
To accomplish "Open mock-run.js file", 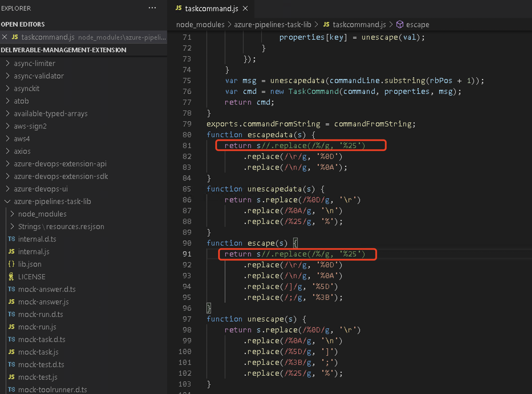I will click(37, 327).
